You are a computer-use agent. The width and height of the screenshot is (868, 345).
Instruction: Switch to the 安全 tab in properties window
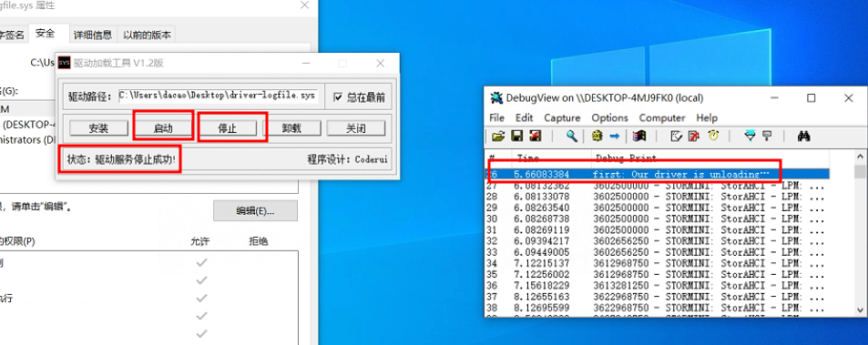point(46,33)
